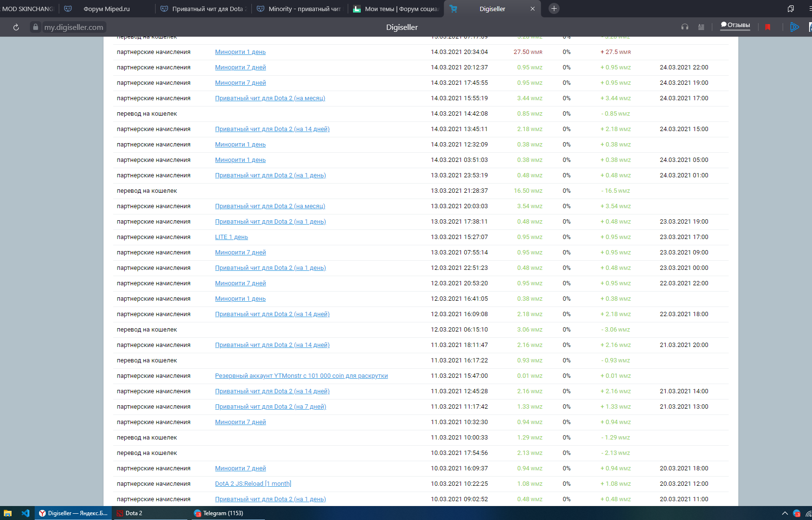This screenshot has width=812, height=520.
Task: Open Visual Studio Code from taskbar
Action: coord(26,513)
